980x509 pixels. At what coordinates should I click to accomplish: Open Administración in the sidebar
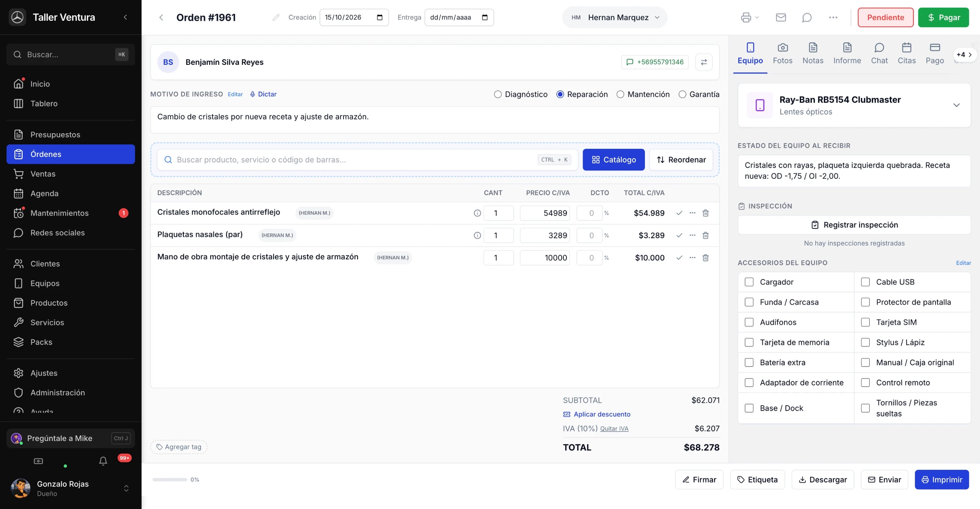(x=71, y=393)
